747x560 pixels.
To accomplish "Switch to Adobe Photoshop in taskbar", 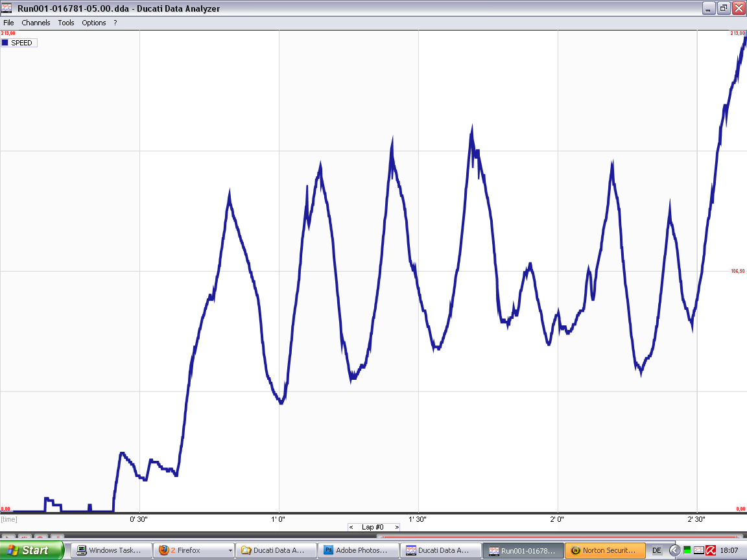I will [x=358, y=550].
